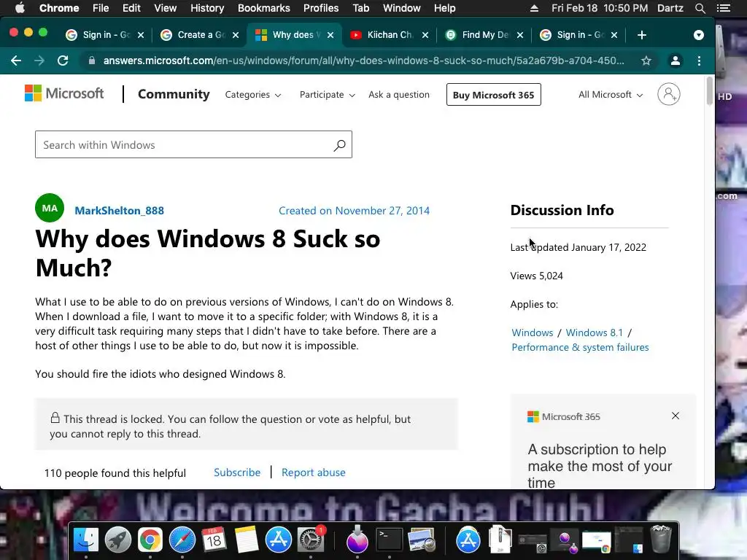Open MarkShelton_888 user profile
The image size is (747, 560).
coord(119,211)
